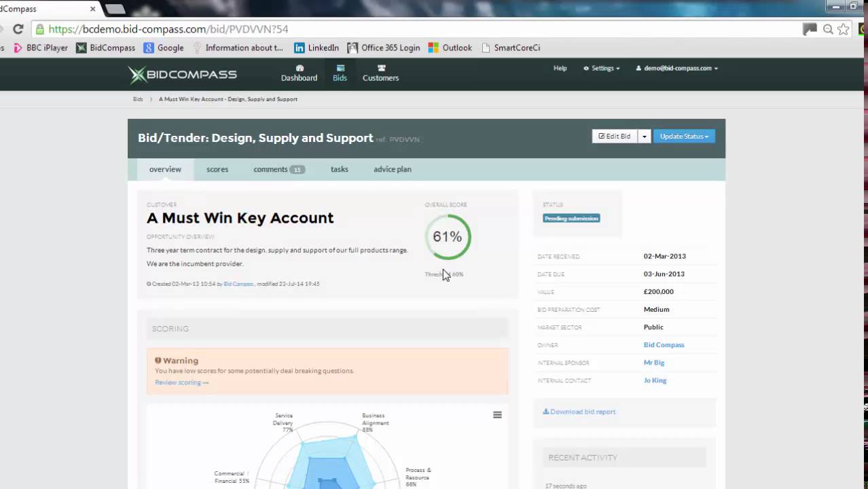Go to the Dashboard nav item
Viewport: 868px width, 489px height.
pos(300,73)
